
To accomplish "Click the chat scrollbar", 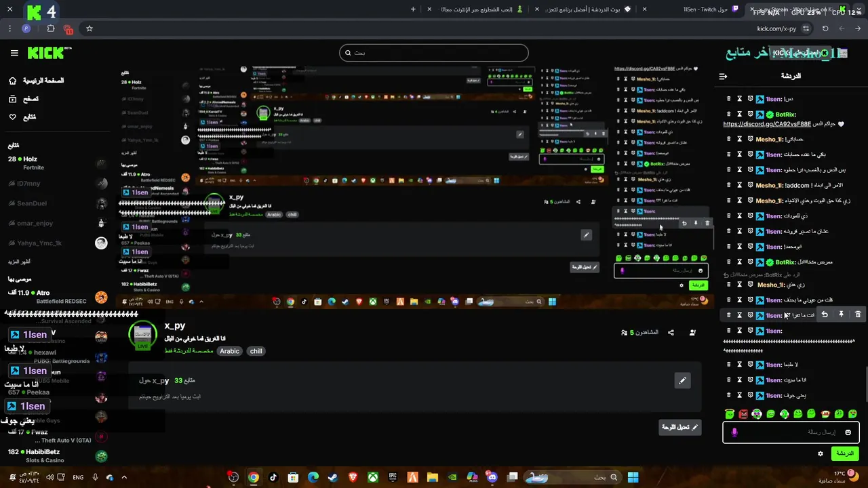I will tap(865, 385).
